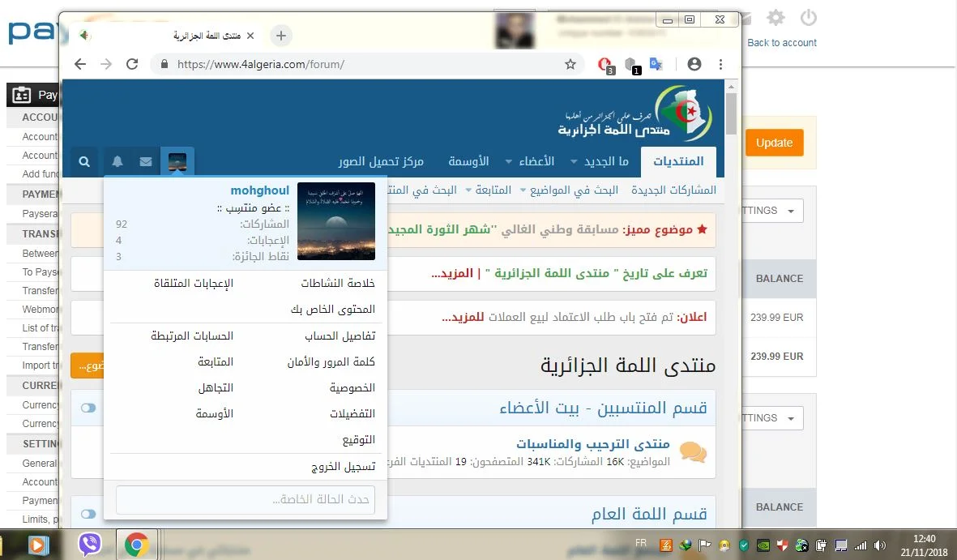
Task: Click the mohghoul profile avatar thumbnail
Action: tap(336, 221)
